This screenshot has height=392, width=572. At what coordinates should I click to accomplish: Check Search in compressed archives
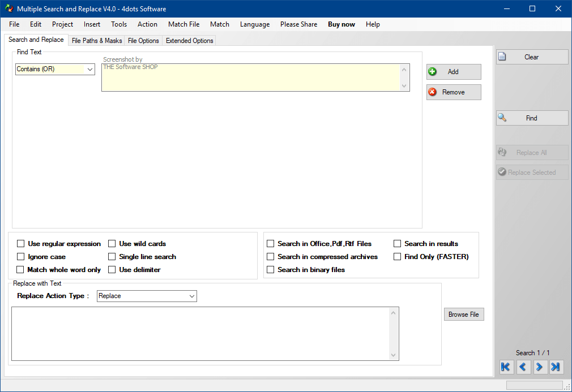pyautogui.click(x=271, y=257)
